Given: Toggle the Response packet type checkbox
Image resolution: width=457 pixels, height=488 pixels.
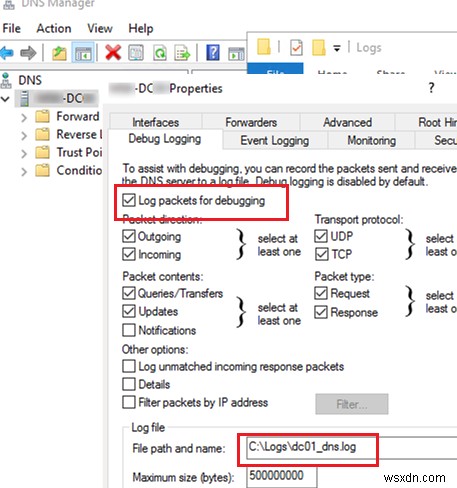Looking at the screenshot, I should [x=321, y=312].
